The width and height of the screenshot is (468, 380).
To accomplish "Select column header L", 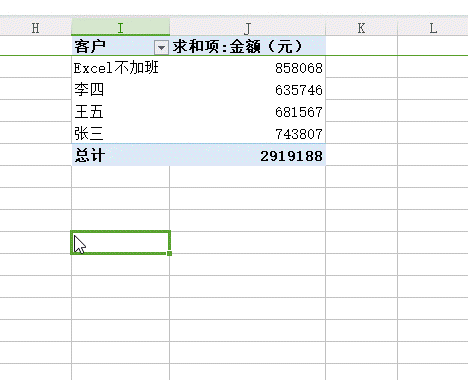I will pos(433,27).
